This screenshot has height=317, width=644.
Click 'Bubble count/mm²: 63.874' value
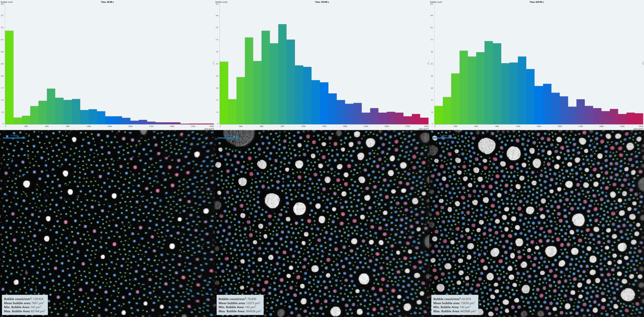(452, 299)
